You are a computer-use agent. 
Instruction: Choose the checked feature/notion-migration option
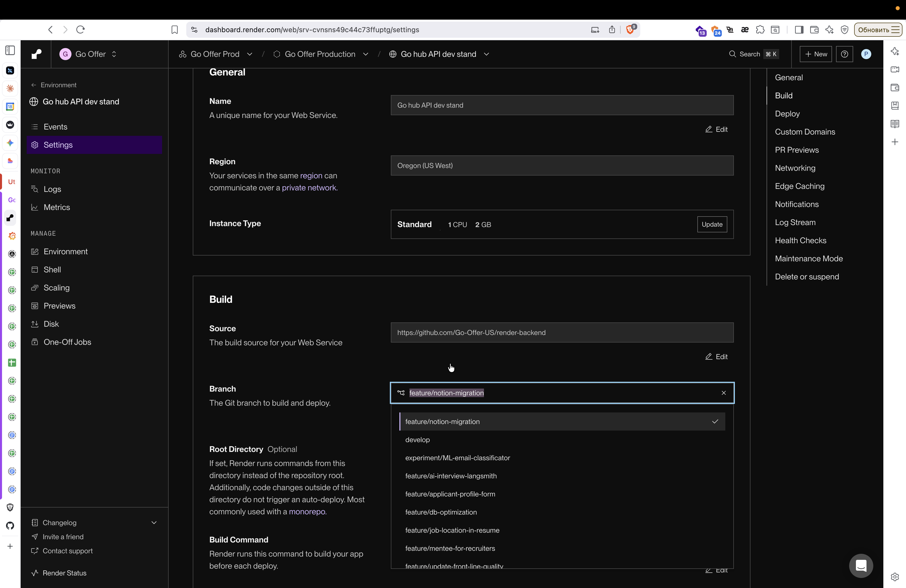click(x=562, y=422)
